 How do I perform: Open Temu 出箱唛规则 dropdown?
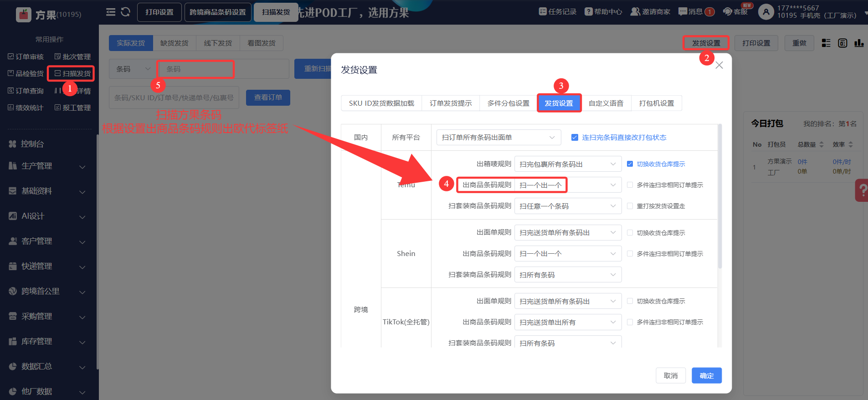tap(568, 164)
